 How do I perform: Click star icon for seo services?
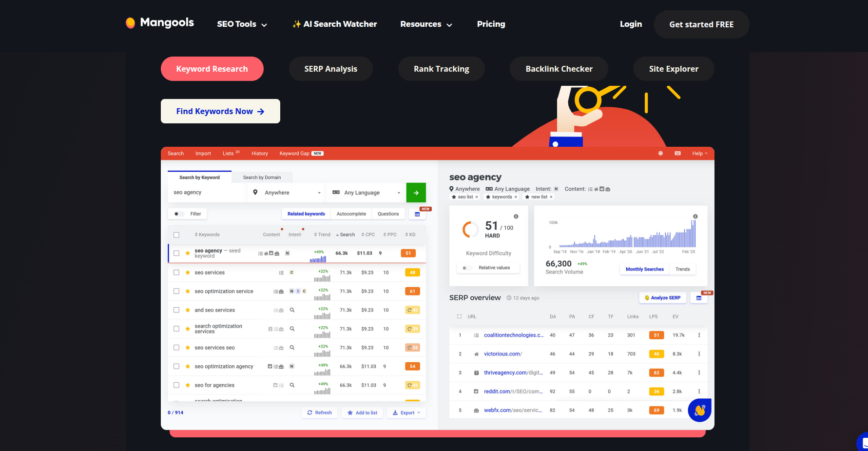pyautogui.click(x=188, y=273)
